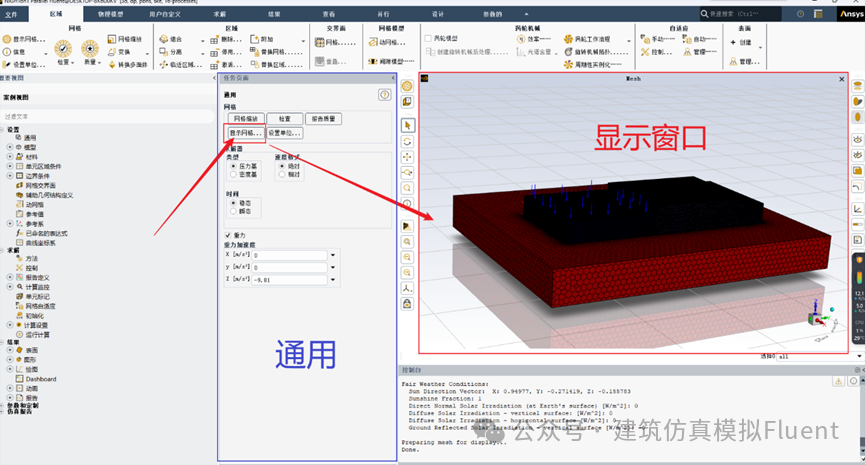865x465 pixels.
Task: Select Absolute (绝对) velocity formulation
Action: (282, 166)
